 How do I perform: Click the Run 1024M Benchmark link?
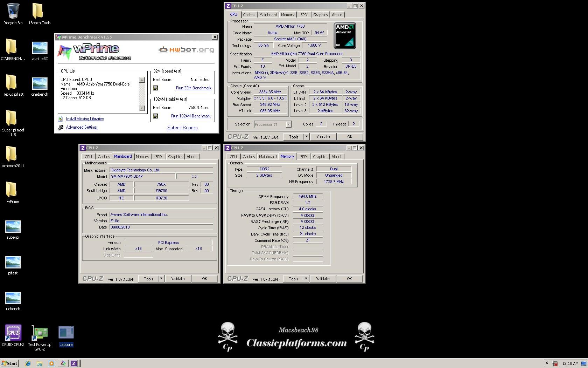tap(191, 116)
